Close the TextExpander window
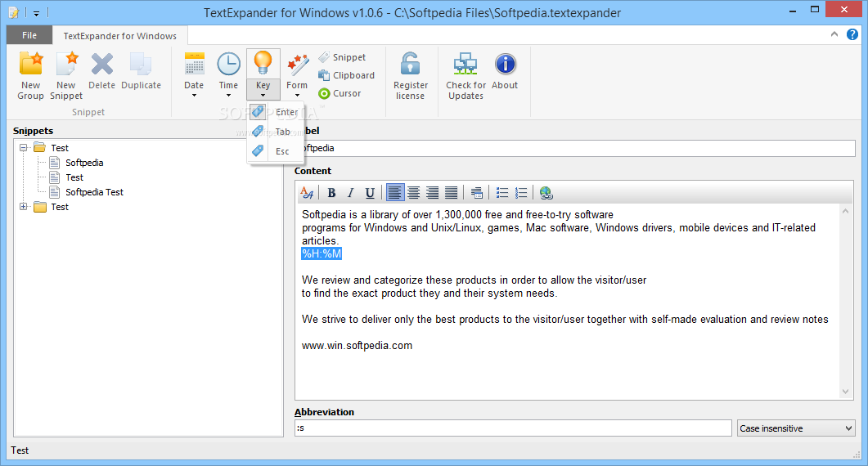Image resolution: width=868 pixels, height=466 pixels. click(x=843, y=9)
